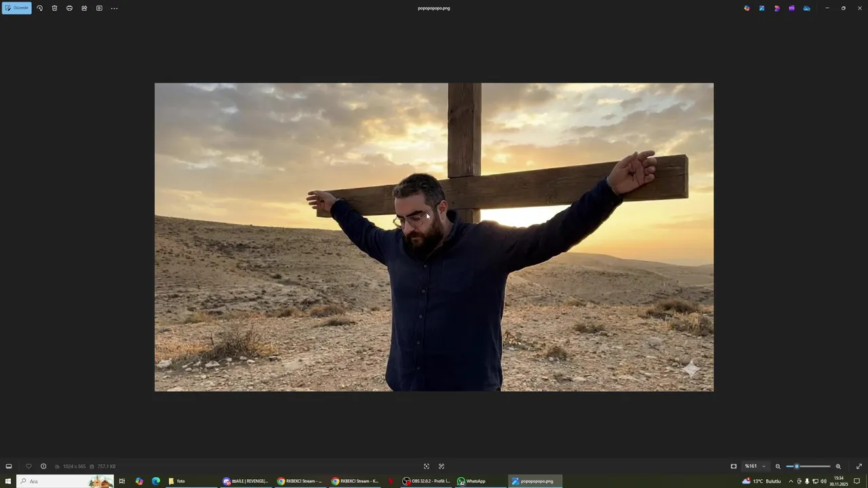Launch Copilot from the taskbar
The height and width of the screenshot is (488, 868).
[x=139, y=481]
